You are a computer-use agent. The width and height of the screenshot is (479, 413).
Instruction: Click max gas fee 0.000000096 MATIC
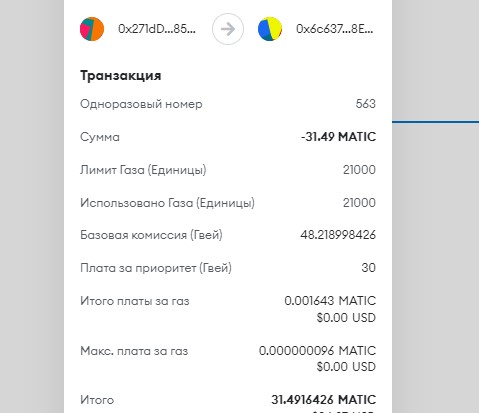point(317,351)
